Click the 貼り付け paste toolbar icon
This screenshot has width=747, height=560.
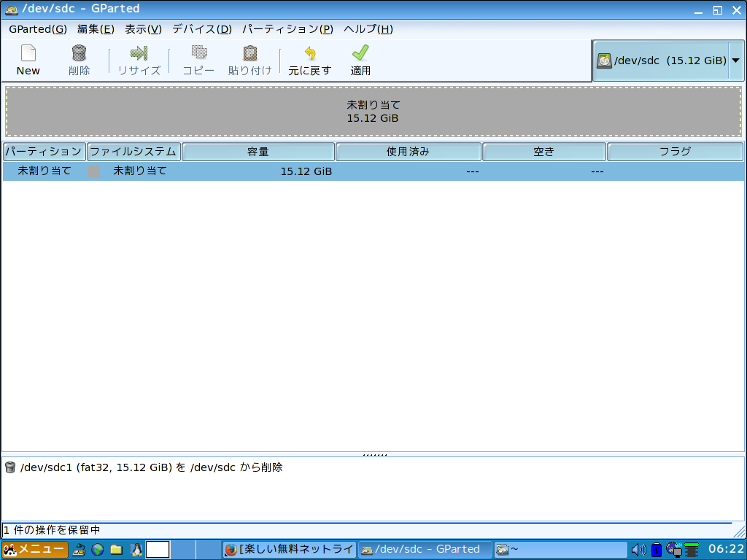tap(250, 52)
